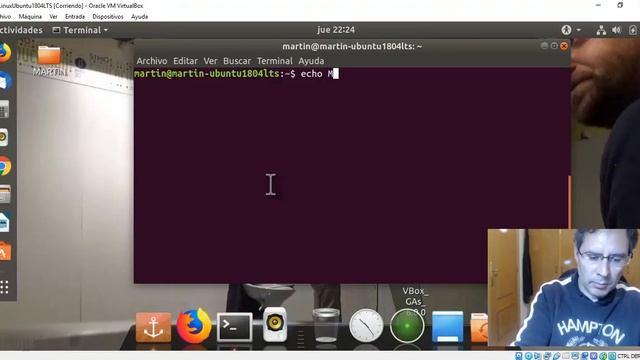Open LibreOffice Writer in the left dock
Viewport: 640px width, 360px height.
4,222
